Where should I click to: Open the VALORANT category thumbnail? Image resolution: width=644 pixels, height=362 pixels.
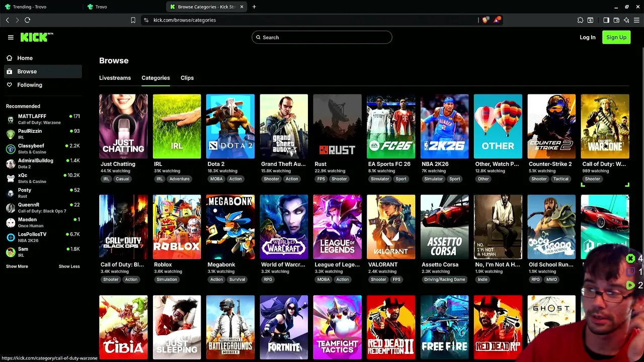click(391, 227)
